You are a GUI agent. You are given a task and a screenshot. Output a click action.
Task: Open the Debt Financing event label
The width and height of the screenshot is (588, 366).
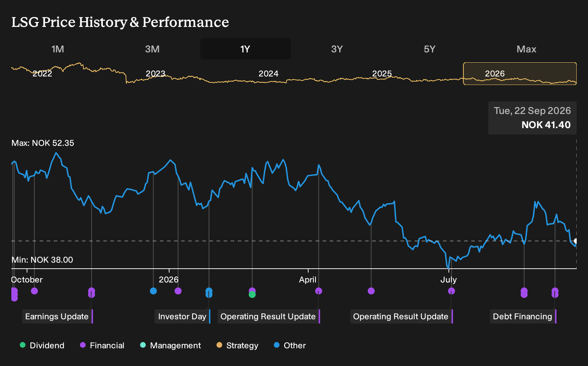click(523, 316)
